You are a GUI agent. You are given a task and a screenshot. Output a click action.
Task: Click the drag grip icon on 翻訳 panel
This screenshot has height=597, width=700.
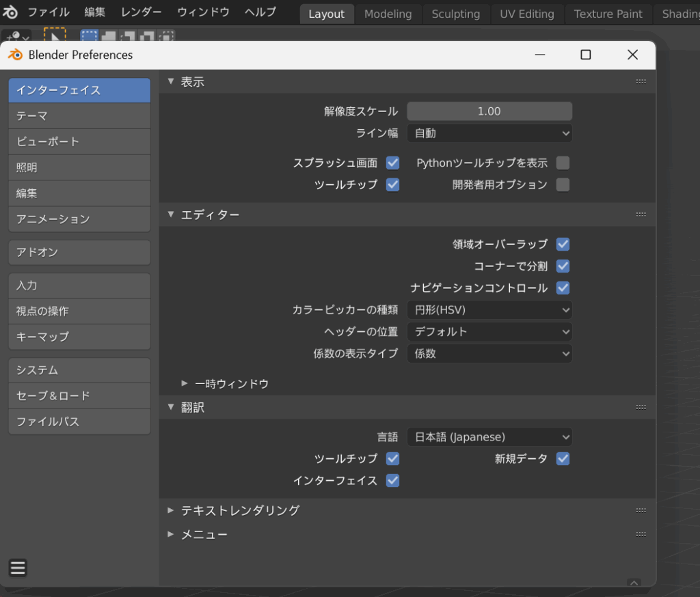641,407
